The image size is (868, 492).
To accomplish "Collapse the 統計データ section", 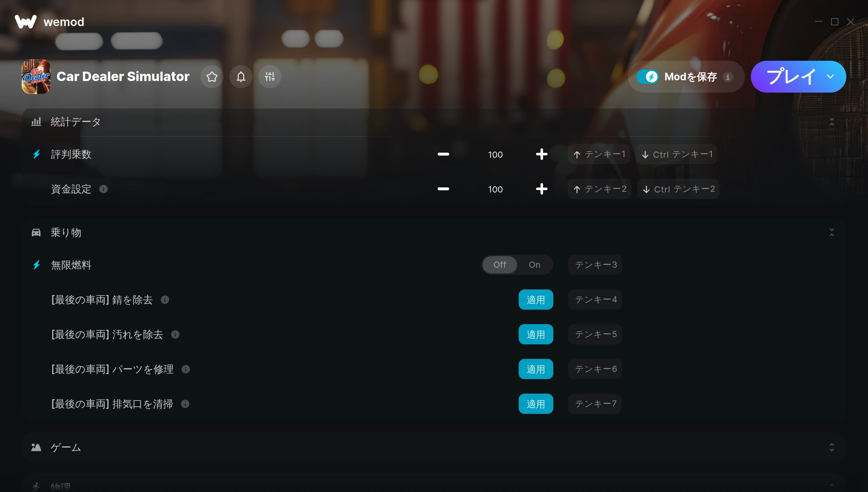I will pos(832,122).
